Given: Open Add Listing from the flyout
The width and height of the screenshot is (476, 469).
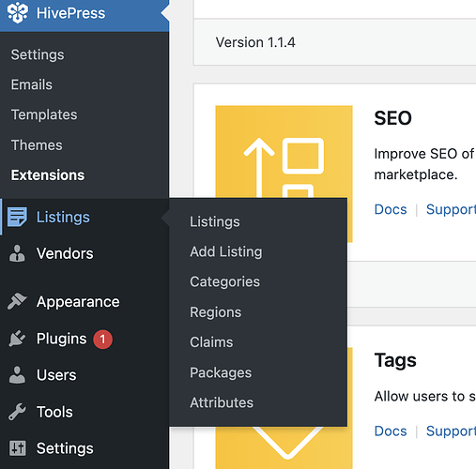Looking at the screenshot, I should coord(226,251).
